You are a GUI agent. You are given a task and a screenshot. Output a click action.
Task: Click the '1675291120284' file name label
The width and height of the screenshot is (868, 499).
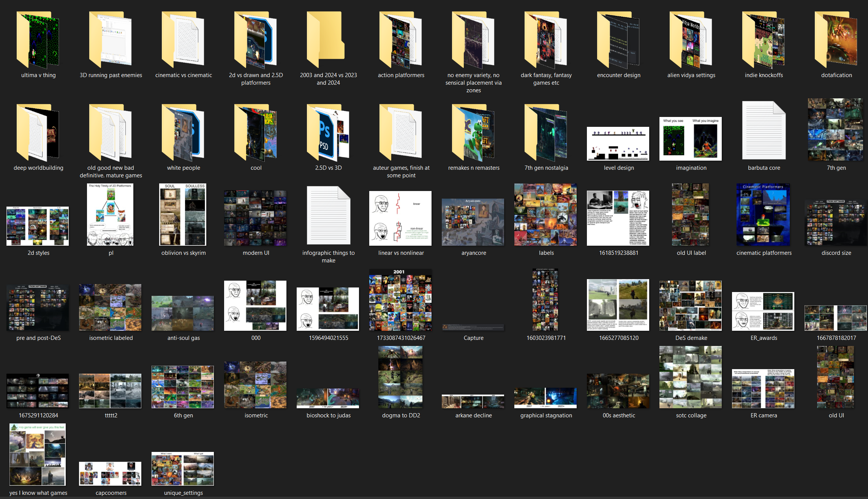38,415
